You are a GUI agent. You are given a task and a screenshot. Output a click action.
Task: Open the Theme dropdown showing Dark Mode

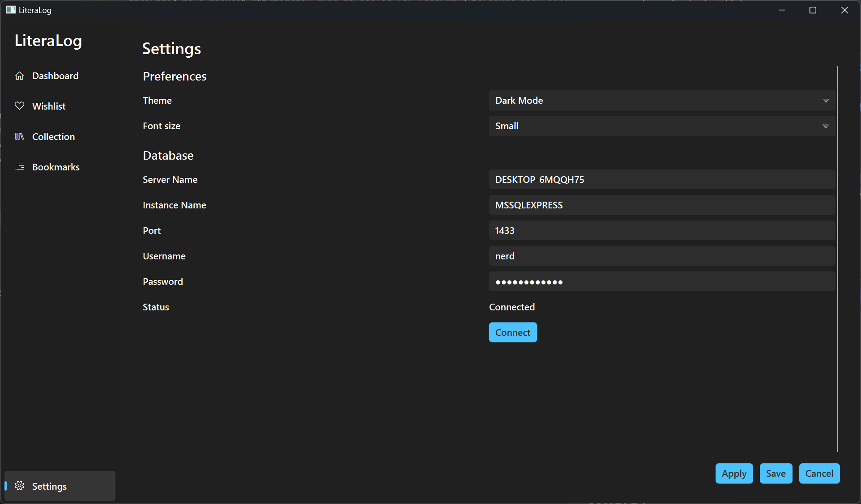pos(662,101)
